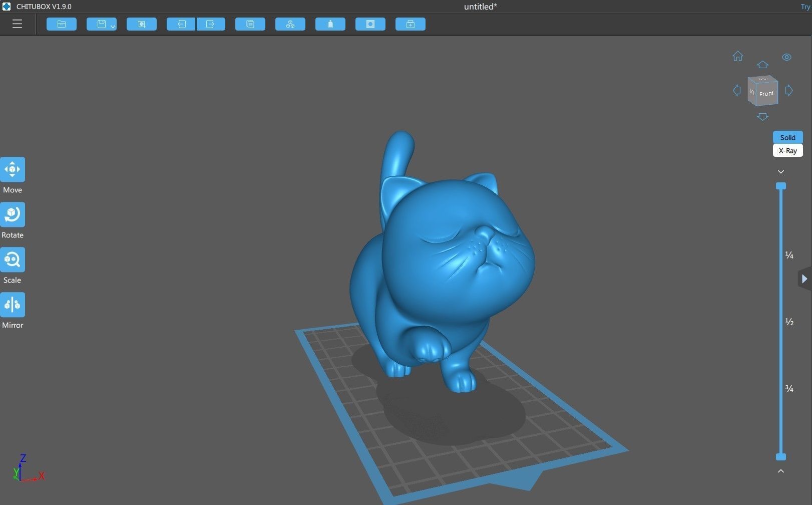Click the Try link in title bar
Viewport: 812px width, 505px height.
(805, 7)
